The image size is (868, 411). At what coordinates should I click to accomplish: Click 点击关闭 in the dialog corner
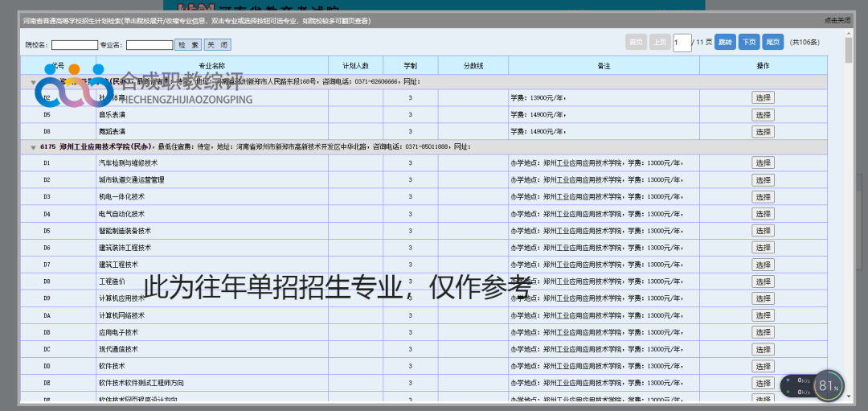[837, 20]
